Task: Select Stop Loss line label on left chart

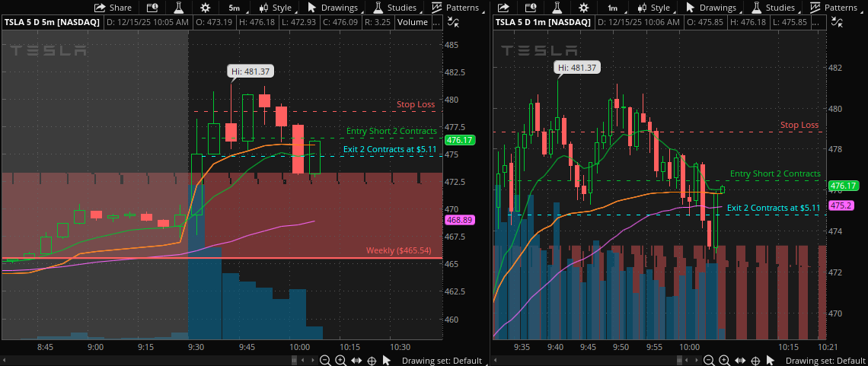Action: 416,104
